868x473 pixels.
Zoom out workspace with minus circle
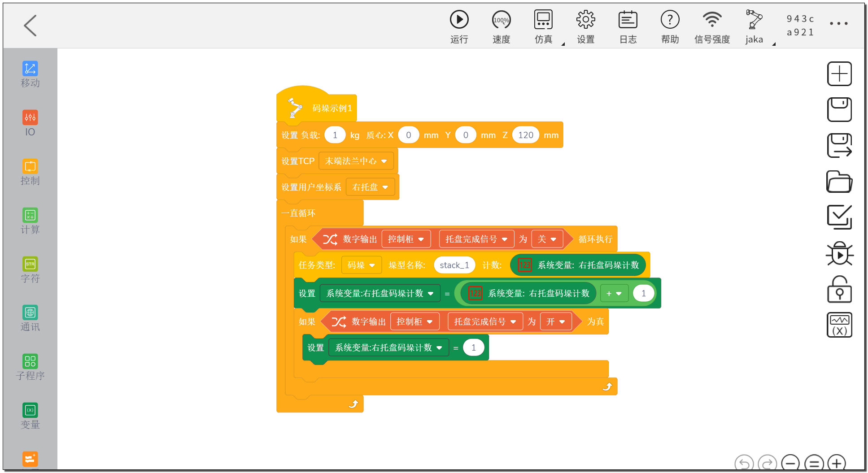790,463
